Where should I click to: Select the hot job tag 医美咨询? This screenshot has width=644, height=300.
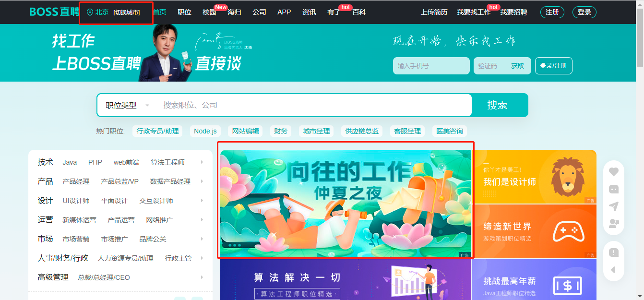click(x=450, y=131)
